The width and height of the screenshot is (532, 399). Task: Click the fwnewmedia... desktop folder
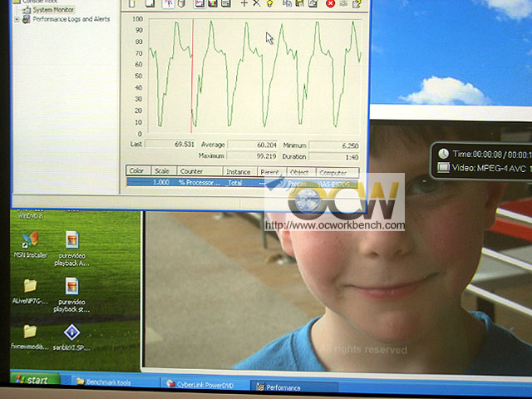coord(30,337)
